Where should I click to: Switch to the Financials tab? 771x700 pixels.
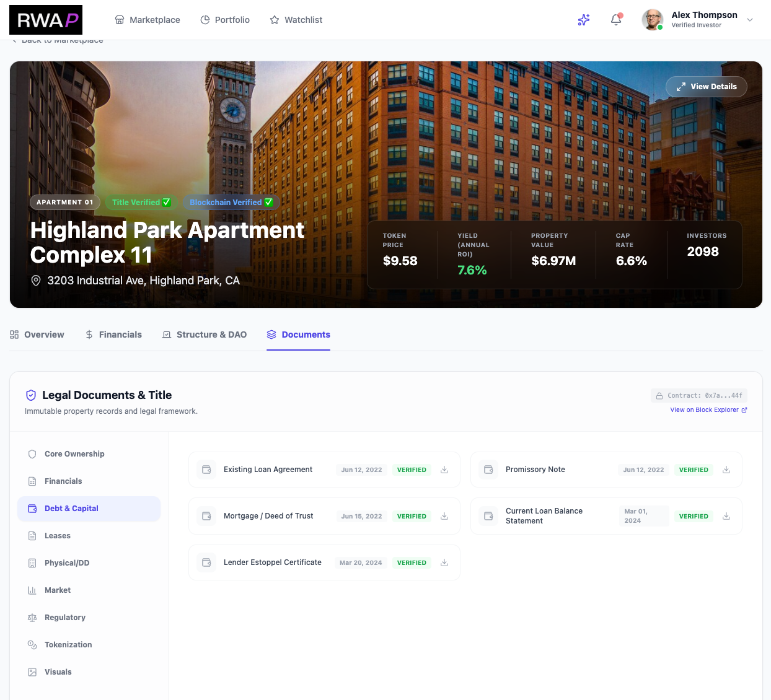pos(113,335)
